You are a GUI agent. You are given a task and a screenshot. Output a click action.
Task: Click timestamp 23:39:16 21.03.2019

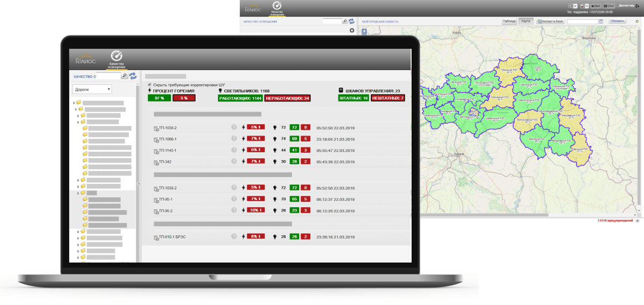point(335,236)
